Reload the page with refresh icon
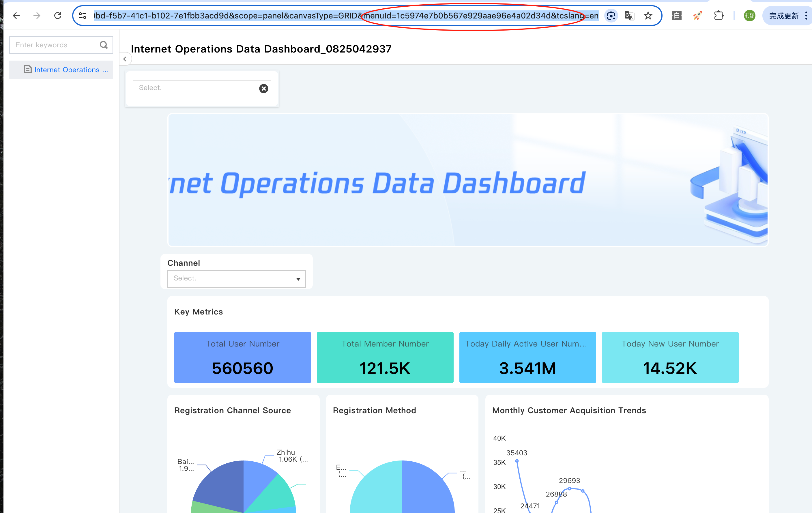 tap(58, 16)
